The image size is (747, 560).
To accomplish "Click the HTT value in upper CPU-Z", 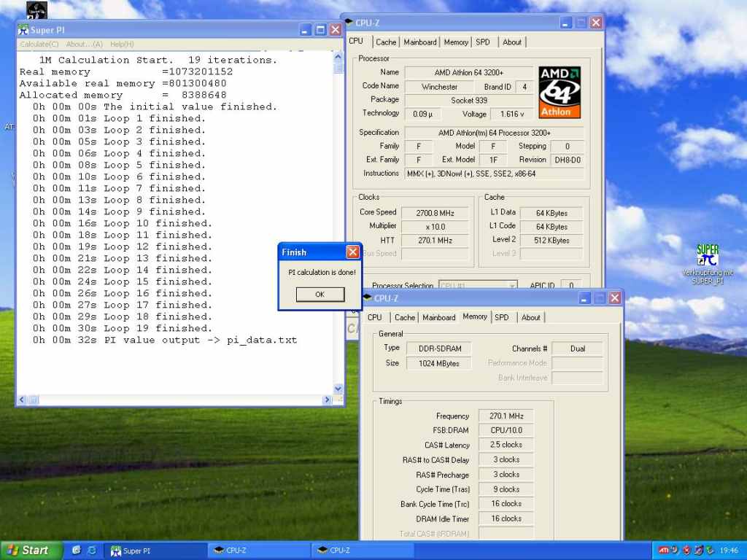I will [435, 241].
